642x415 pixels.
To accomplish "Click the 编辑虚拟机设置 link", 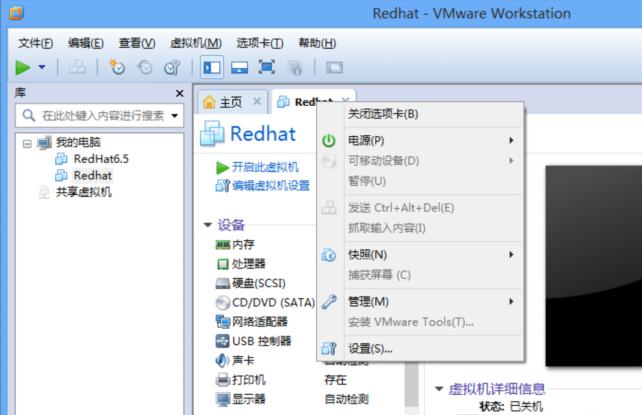I will pos(270,185).
